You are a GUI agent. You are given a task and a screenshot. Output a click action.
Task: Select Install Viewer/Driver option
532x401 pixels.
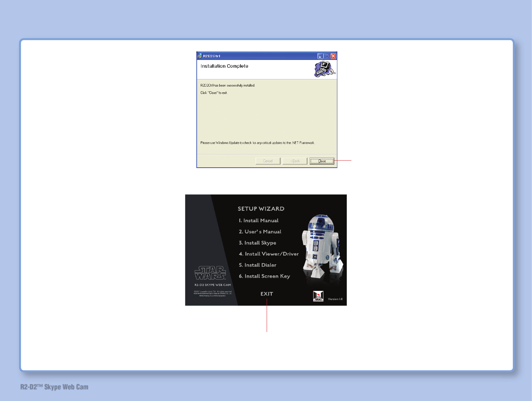coord(269,254)
